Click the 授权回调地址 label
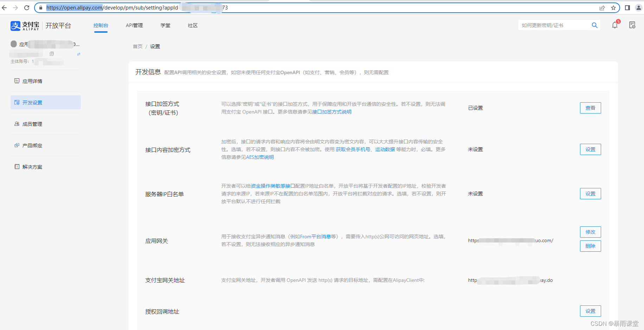The height and width of the screenshot is (330, 644). point(162,311)
